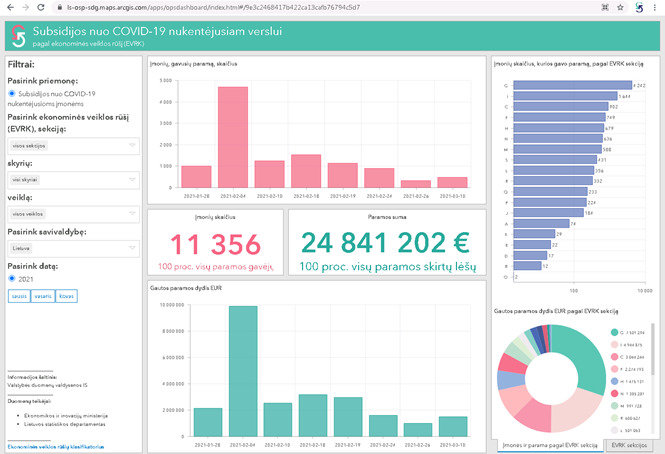Image resolution: width=665 pixels, height=454 pixels.
Task: Select Įmonės ir parama pagal EVRK tab
Action: pos(550,445)
